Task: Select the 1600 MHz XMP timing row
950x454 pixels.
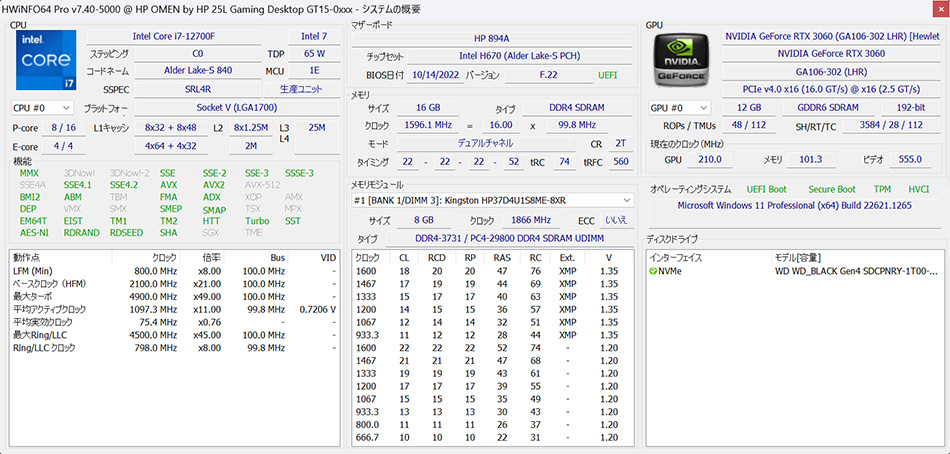Action: [490, 271]
